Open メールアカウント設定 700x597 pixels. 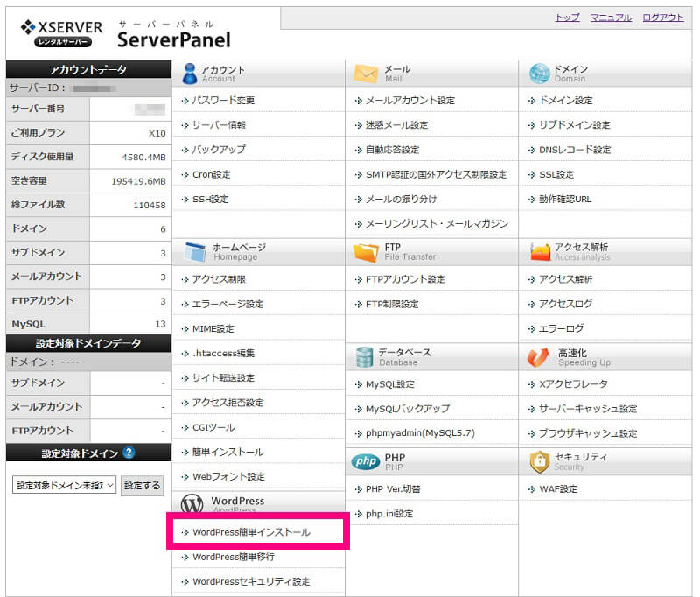tap(410, 101)
